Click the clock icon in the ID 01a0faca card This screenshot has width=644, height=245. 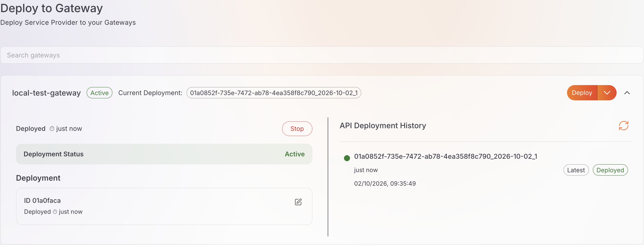55,212
